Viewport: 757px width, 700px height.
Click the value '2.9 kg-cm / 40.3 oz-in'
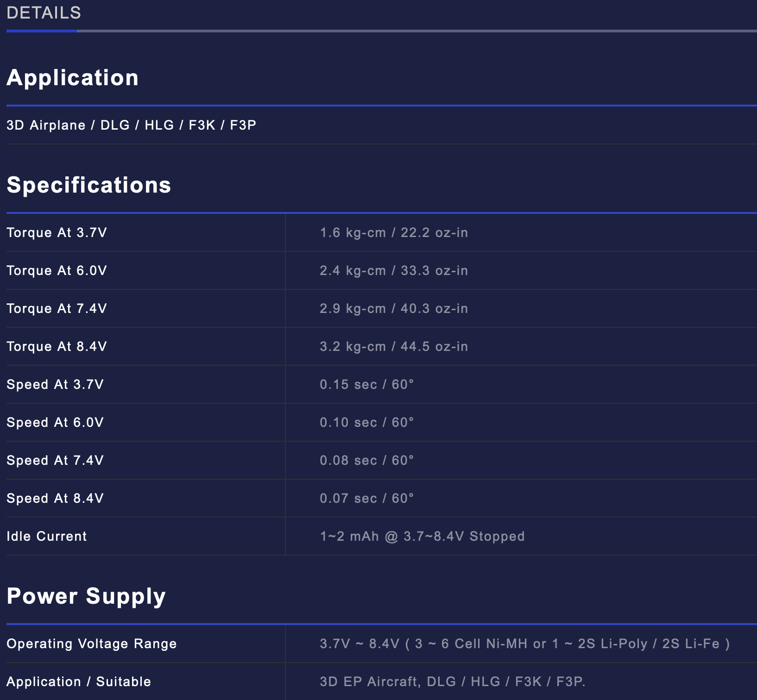[x=394, y=308]
